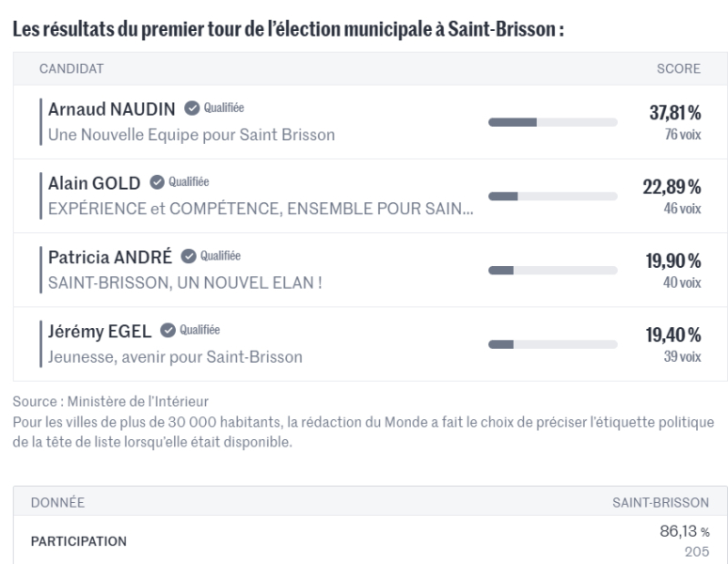Select Jérémy EGEL candidate name
Viewport: 728px width, 564px height.
pyautogui.click(x=102, y=330)
